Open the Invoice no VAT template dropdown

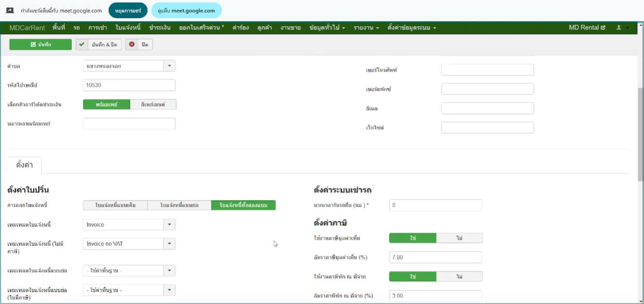pos(129,244)
